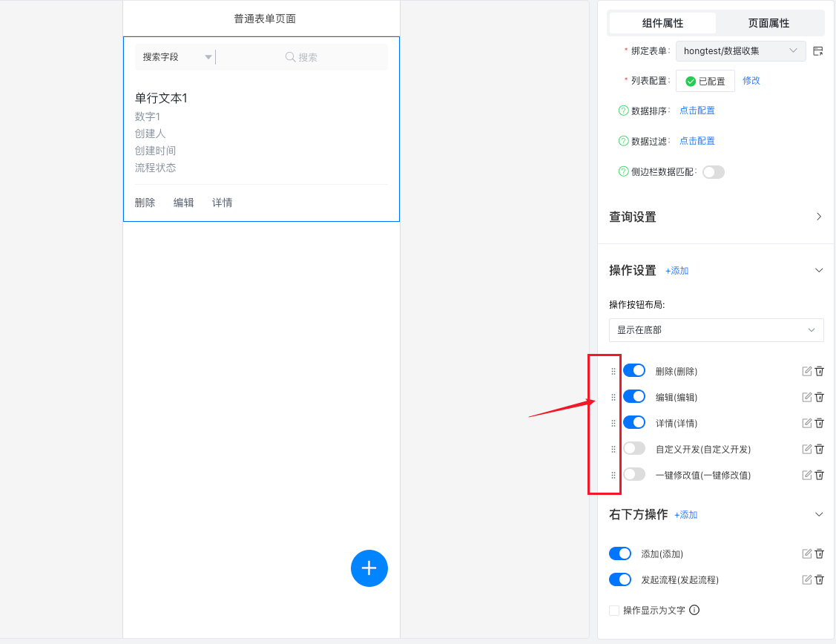Toggle the 侧边栏数据匹配 switch
This screenshot has width=836, height=644.
pyautogui.click(x=713, y=172)
